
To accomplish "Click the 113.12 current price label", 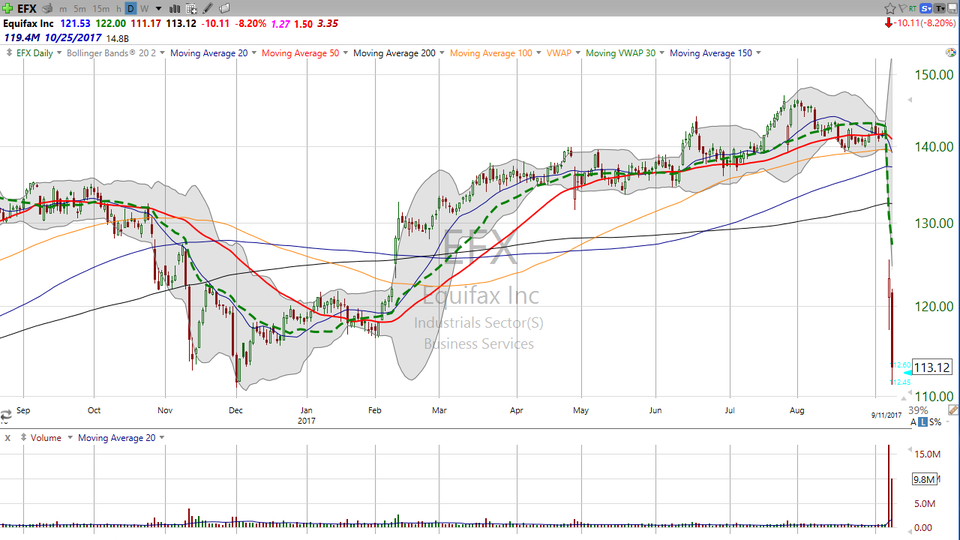I will point(932,367).
